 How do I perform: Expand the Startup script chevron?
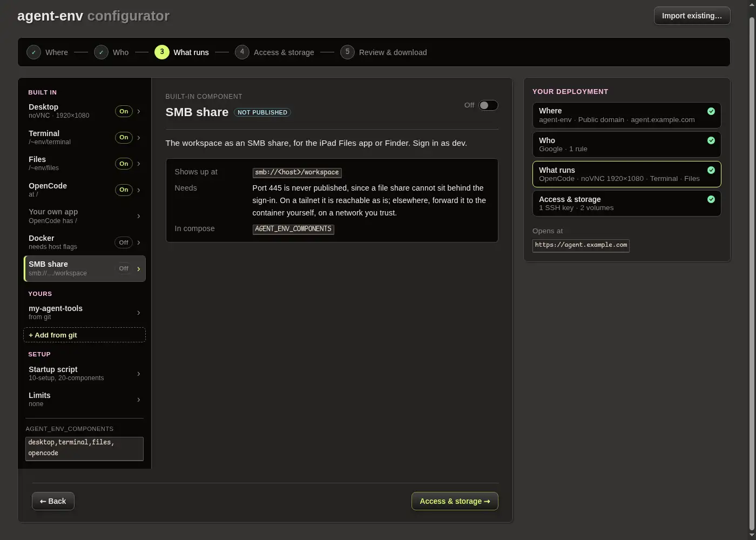139,374
